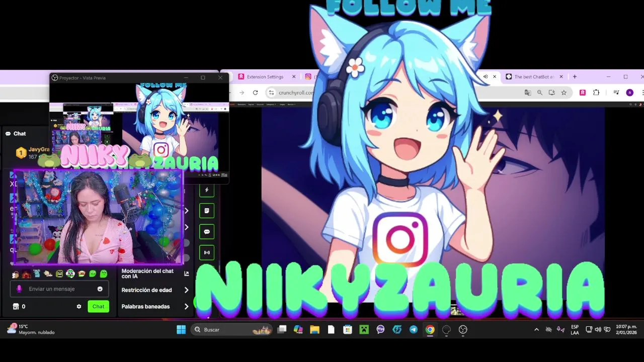Open the Windows Start menu
Screen dimensions: 644x362
pos(181,330)
